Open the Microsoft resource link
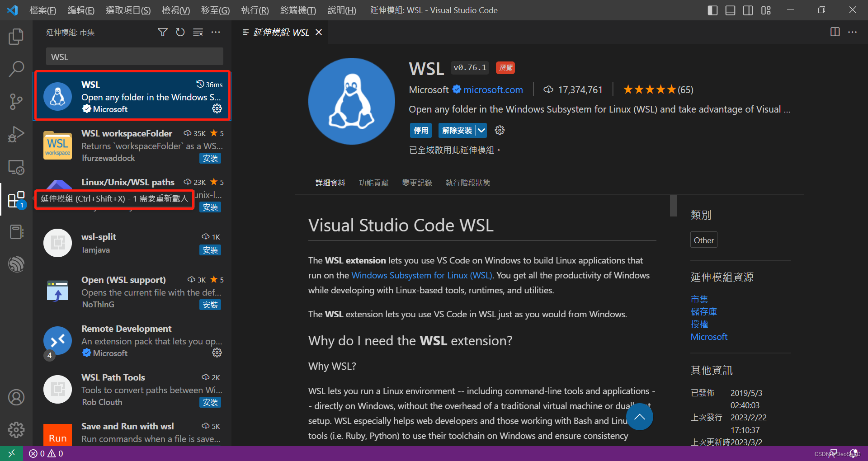The image size is (868, 461). point(709,337)
